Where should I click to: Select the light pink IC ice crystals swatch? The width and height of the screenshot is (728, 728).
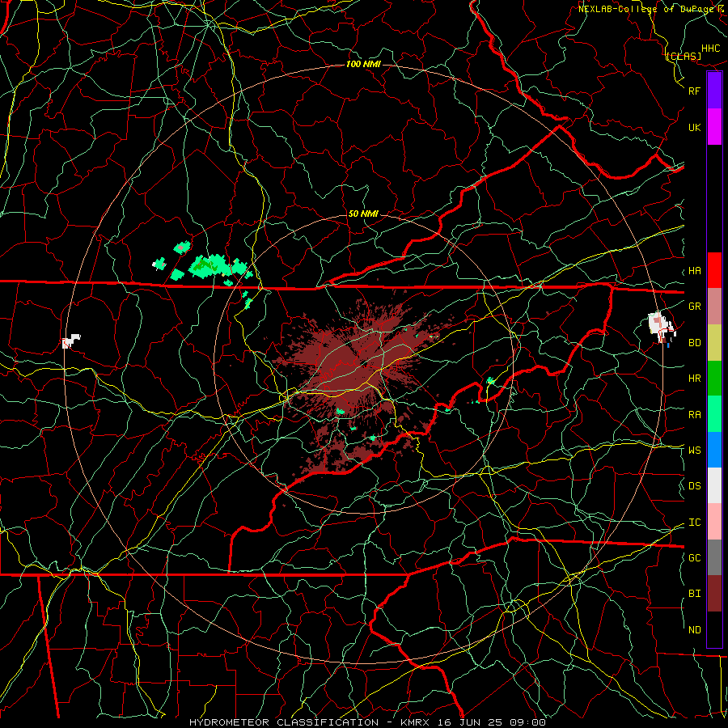pyautogui.click(x=714, y=522)
